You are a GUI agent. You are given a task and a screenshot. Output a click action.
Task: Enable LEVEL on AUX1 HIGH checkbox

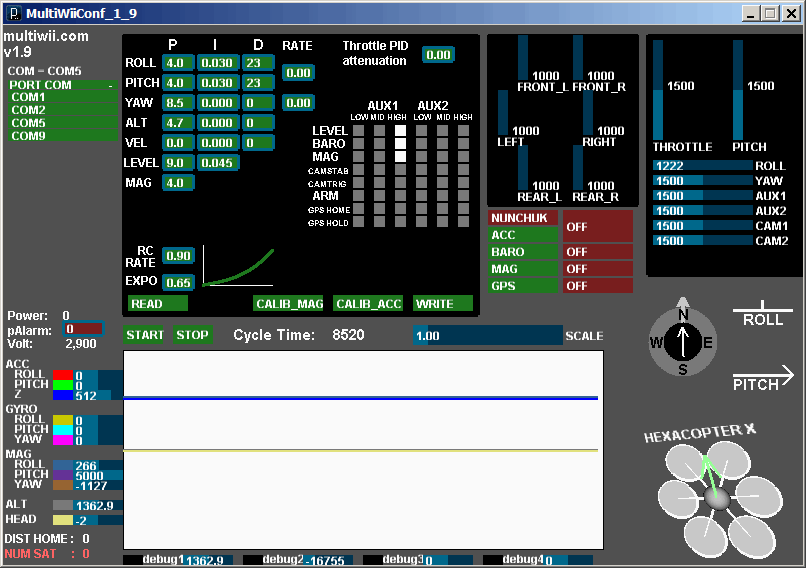pyautogui.click(x=400, y=131)
